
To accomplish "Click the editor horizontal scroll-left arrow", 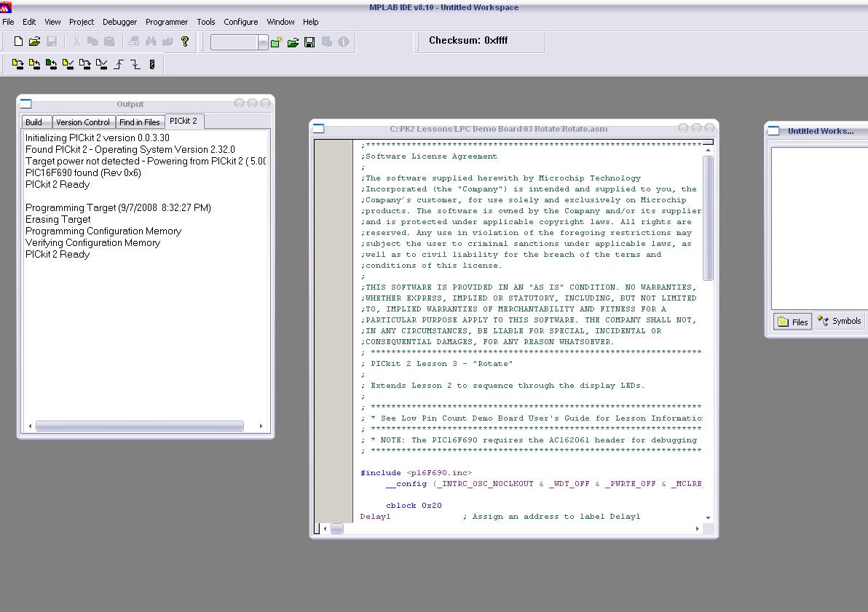I will 325,529.
